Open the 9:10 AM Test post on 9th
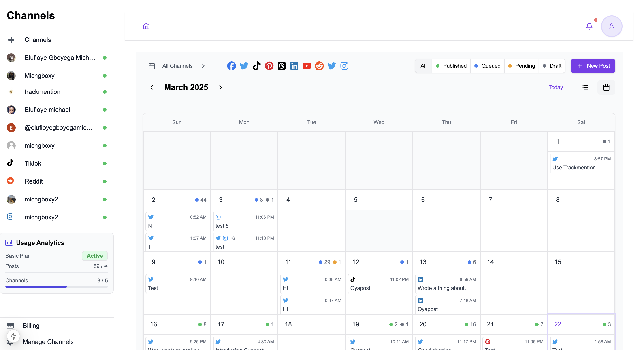The height and width of the screenshot is (350, 644). pyautogui.click(x=177, y=284)
